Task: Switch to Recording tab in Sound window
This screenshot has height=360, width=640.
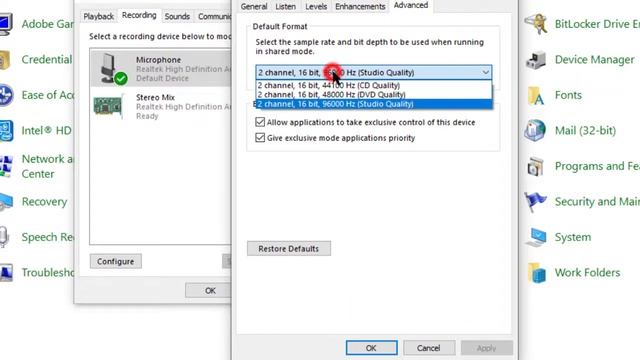Action: (139, 15)
